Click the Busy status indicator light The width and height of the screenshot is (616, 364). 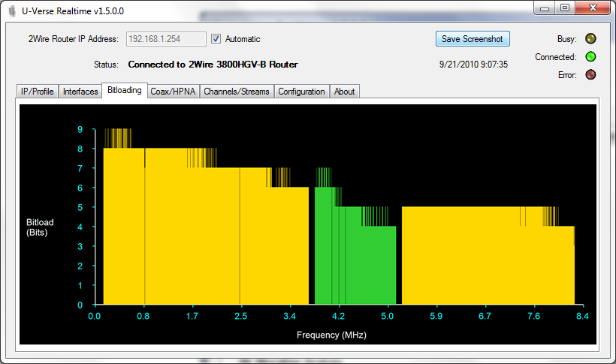590,38
